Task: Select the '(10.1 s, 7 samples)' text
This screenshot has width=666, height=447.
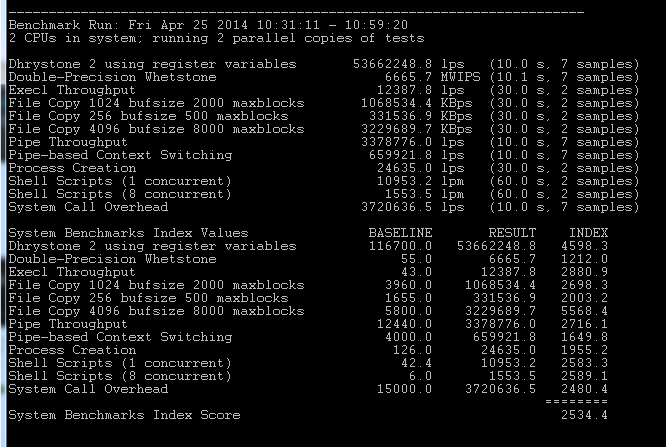Action: (x=564, y=77)
